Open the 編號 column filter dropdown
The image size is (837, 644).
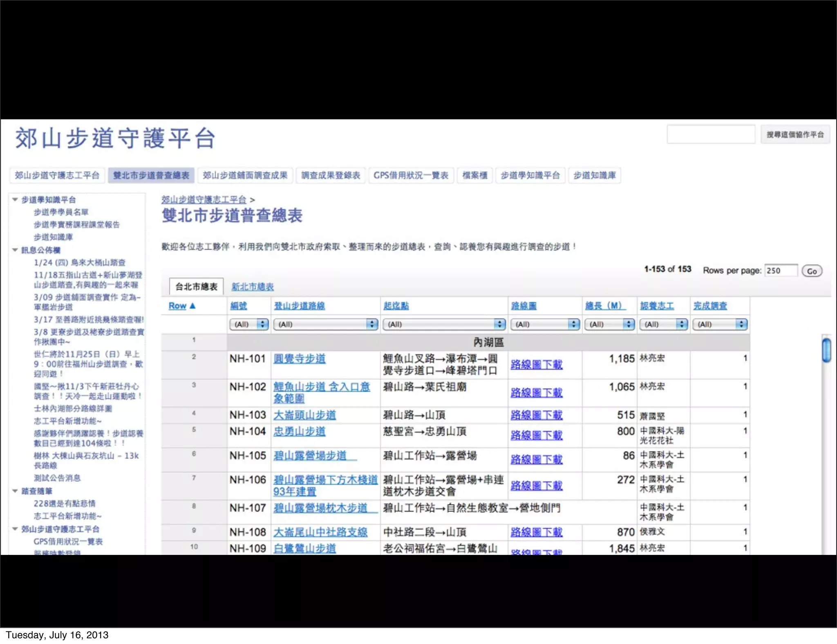click(x=249, y=324)
